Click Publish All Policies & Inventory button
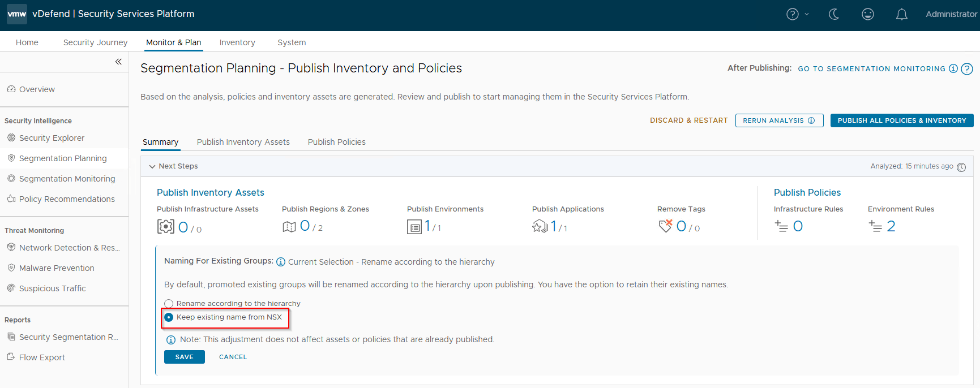Viewport: 980px width, 388px height. point(901,120)
